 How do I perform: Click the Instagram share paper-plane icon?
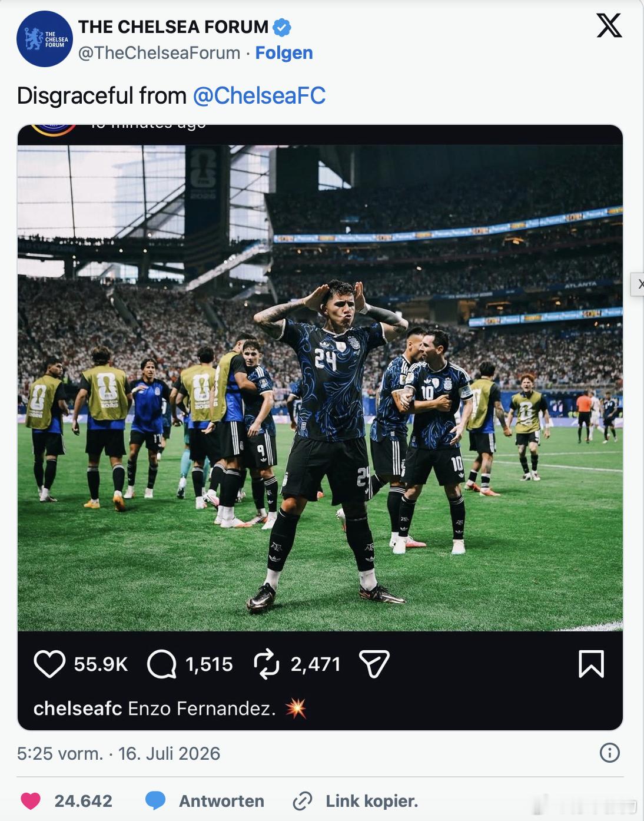tap(374, 664)
